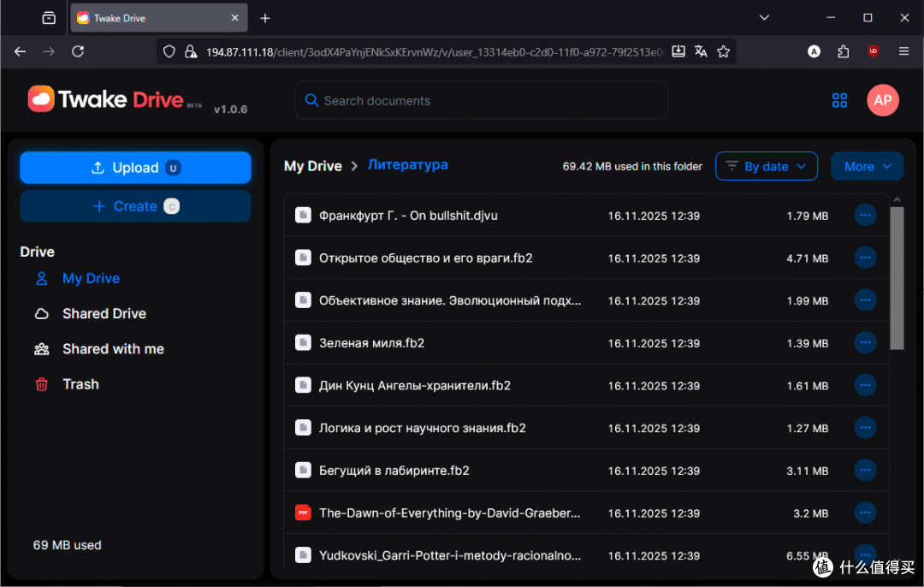Open the apps grid icon

tap(839, 100)
